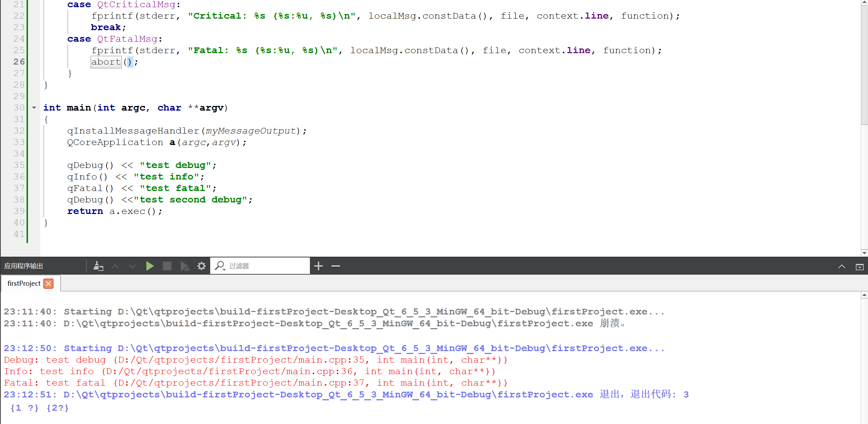Go to the previous output item with the up arrow
The width and height of the screenshot is (868, 424).
coord(115,266)
